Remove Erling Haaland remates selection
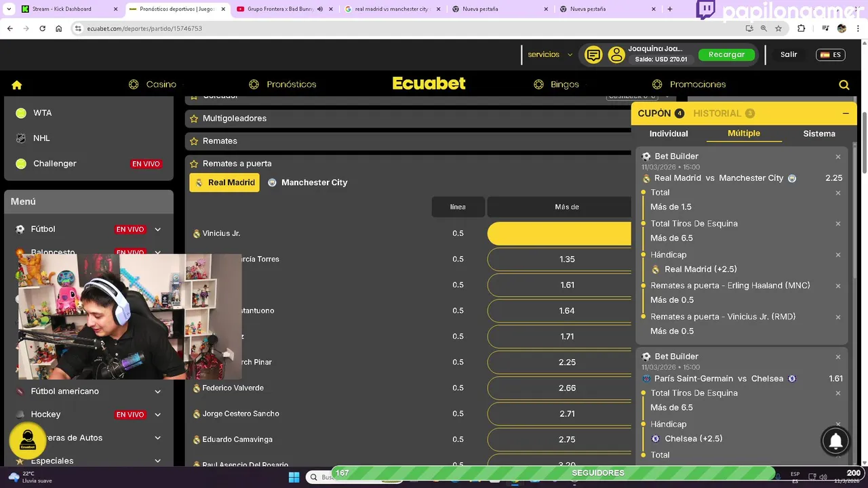 pos(838,286)
